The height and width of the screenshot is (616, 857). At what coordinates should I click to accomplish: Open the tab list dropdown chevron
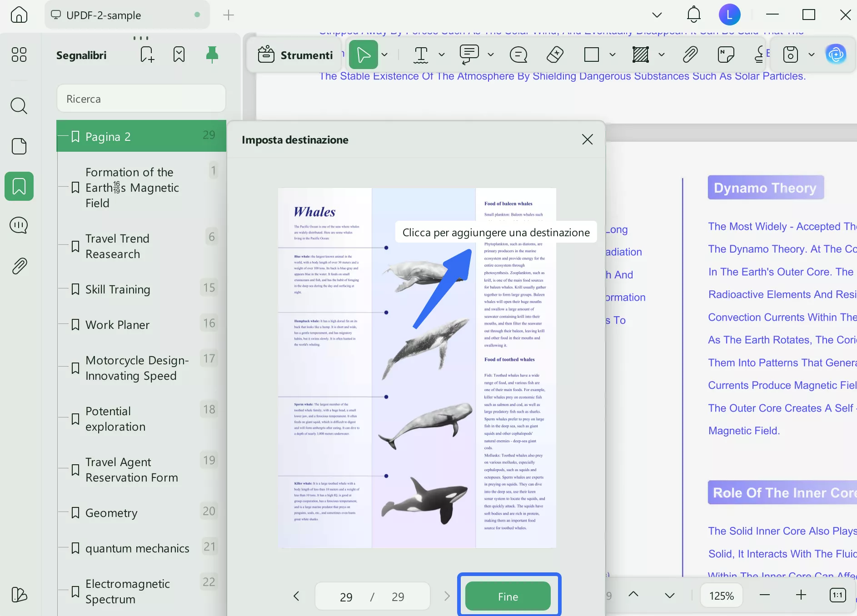657,15
